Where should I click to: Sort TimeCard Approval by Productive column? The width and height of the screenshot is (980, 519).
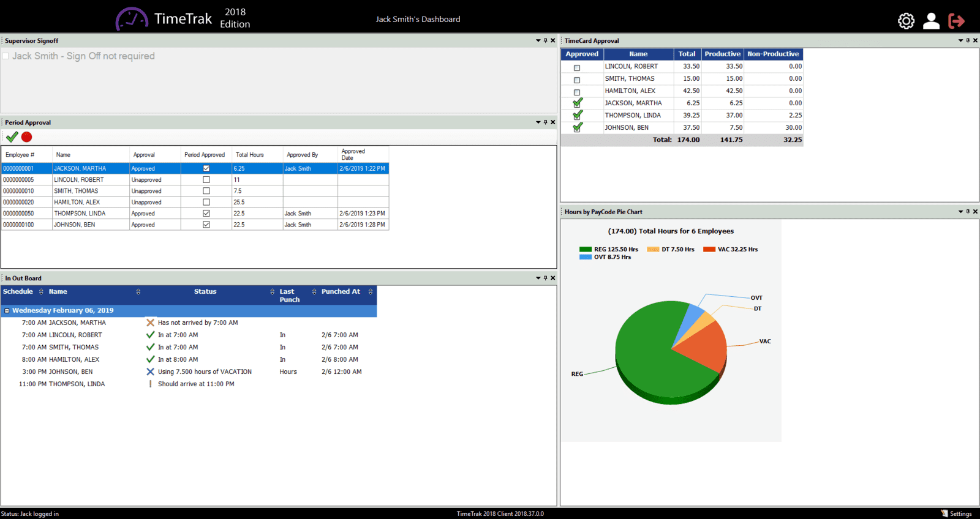point(722,54)
